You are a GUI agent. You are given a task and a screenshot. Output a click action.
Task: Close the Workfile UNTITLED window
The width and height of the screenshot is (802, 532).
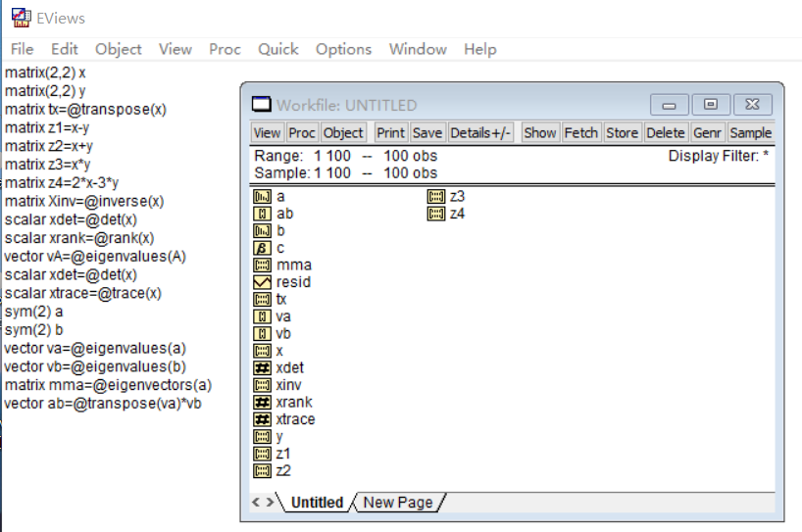coord(752,105)
